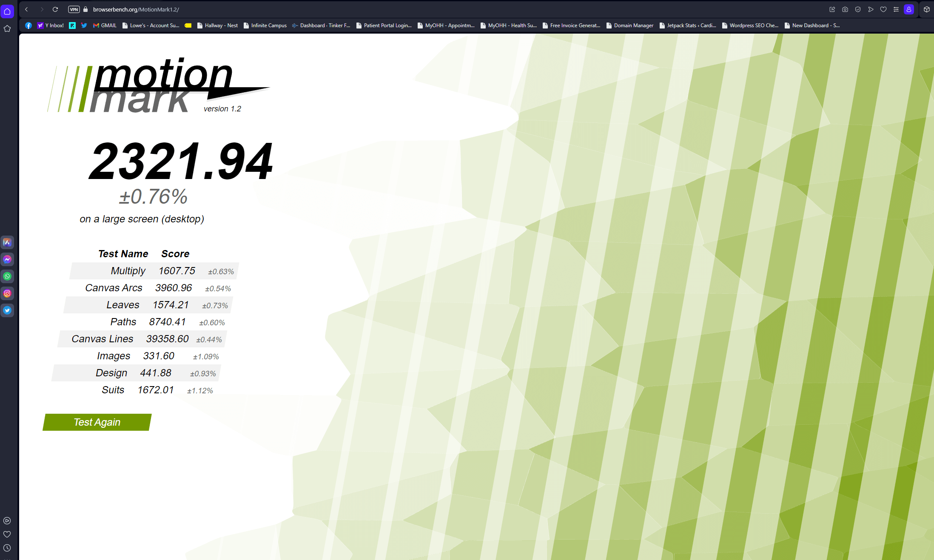Open WhatsApp in the sidebar
Viewport: 934px width, 560px height.
[7, 276]
